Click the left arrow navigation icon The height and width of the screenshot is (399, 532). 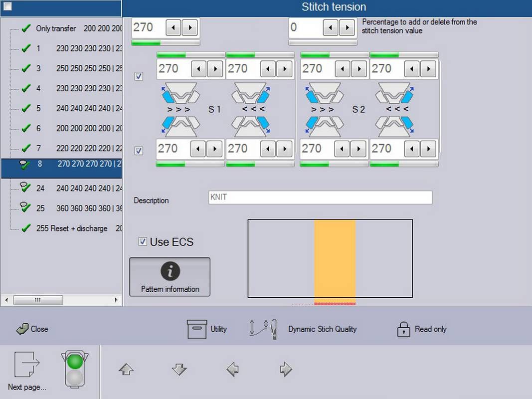232,369
